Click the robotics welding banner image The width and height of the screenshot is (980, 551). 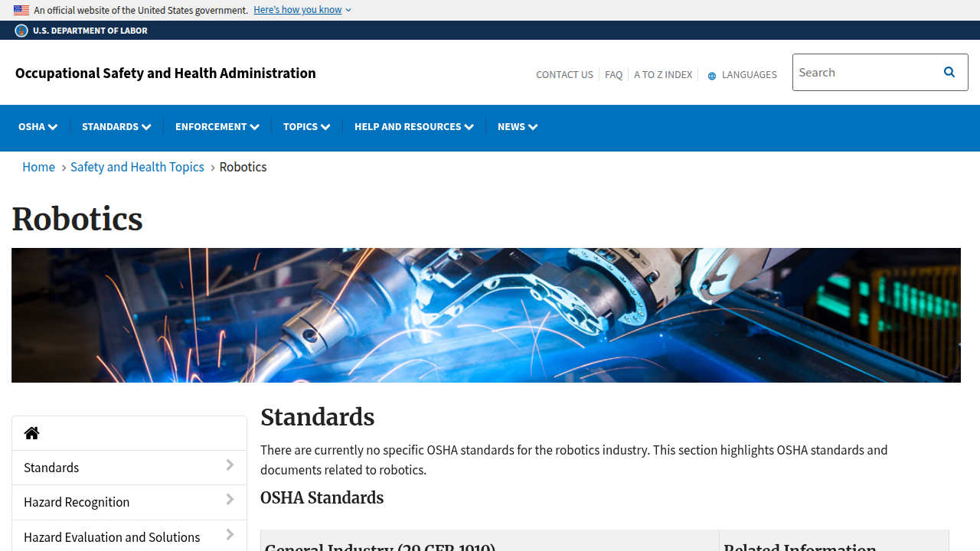pyautogui.click(x=486, y=315)
